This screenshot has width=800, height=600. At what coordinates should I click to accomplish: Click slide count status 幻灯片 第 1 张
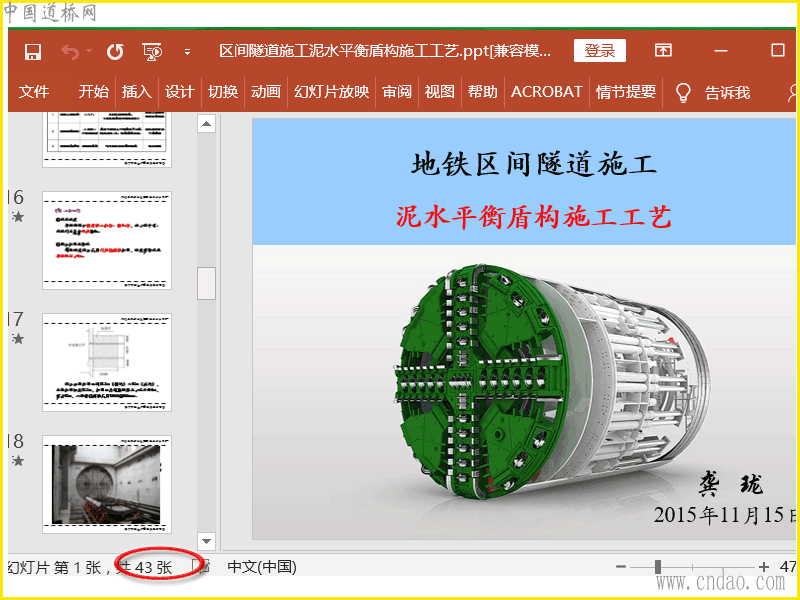[x=55, y=567]
